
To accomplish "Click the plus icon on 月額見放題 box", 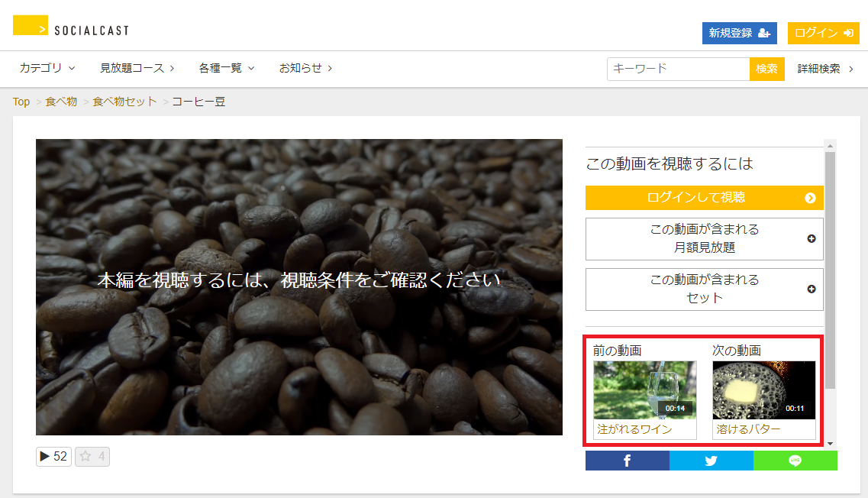I will 812,239.
